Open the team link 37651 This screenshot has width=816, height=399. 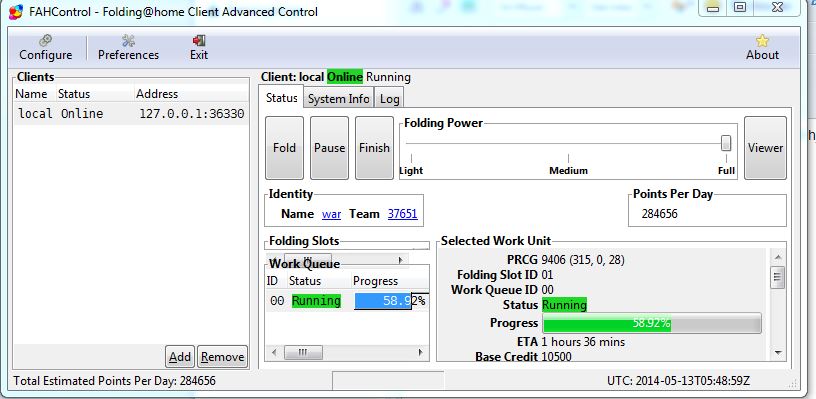[x=402, y=214]
